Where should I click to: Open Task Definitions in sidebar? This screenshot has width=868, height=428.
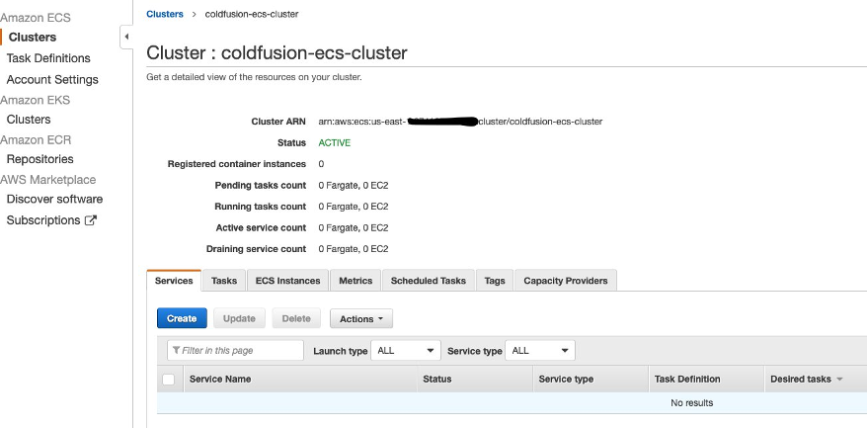coord(48,58)
